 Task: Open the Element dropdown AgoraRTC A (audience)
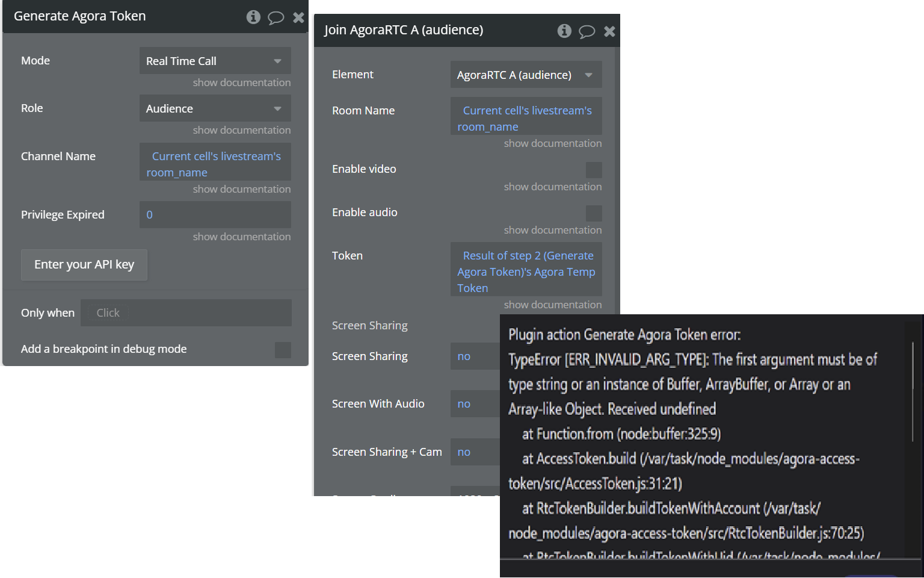click(526, 75)
